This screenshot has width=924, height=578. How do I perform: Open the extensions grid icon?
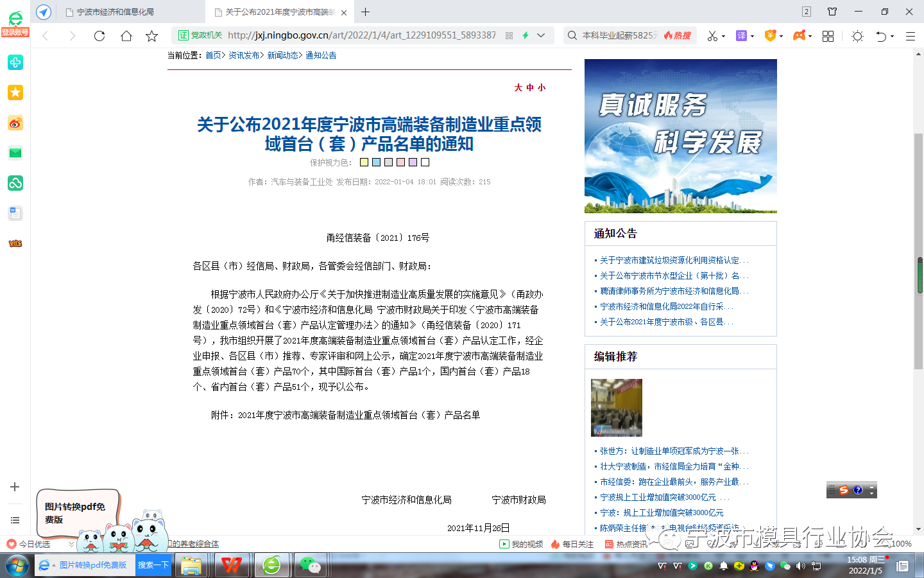828,36
